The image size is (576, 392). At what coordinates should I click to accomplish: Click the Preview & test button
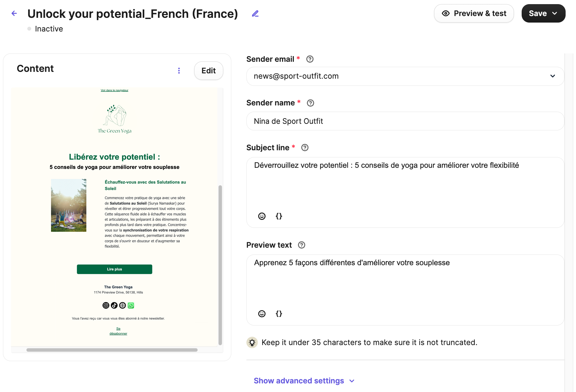pyautogui.click(x=474, y=13)
